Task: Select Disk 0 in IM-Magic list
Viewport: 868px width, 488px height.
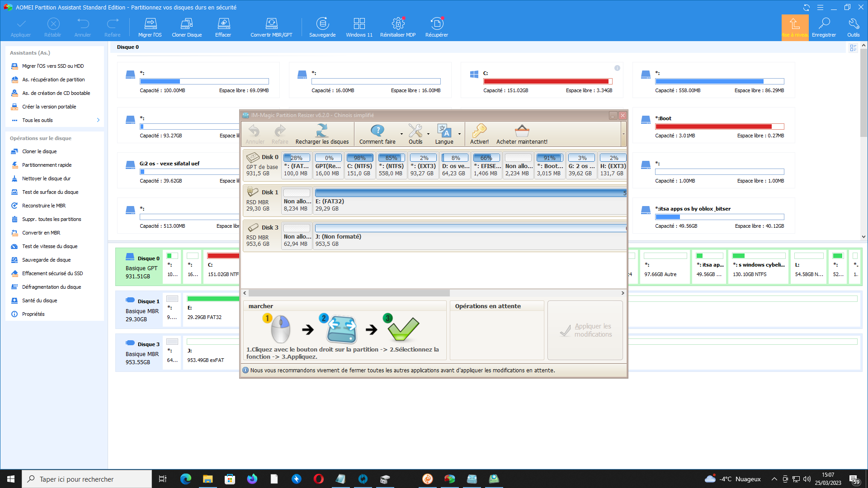Action: tap(262, 165)
